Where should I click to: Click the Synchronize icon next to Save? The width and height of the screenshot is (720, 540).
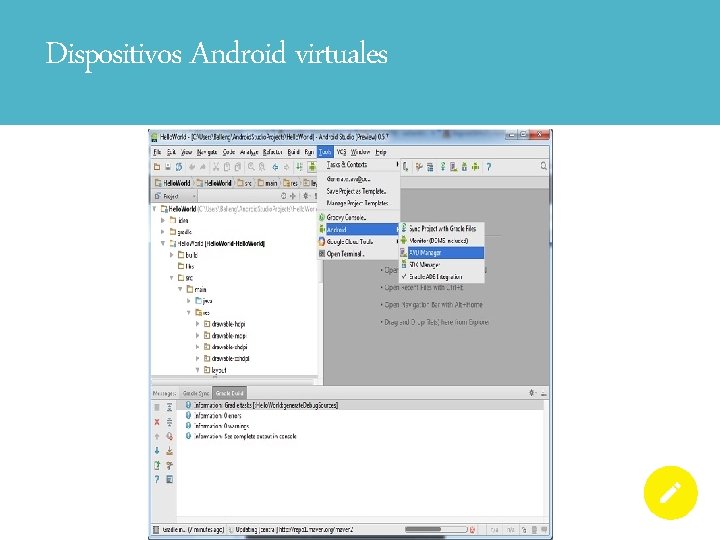(179, 167)
